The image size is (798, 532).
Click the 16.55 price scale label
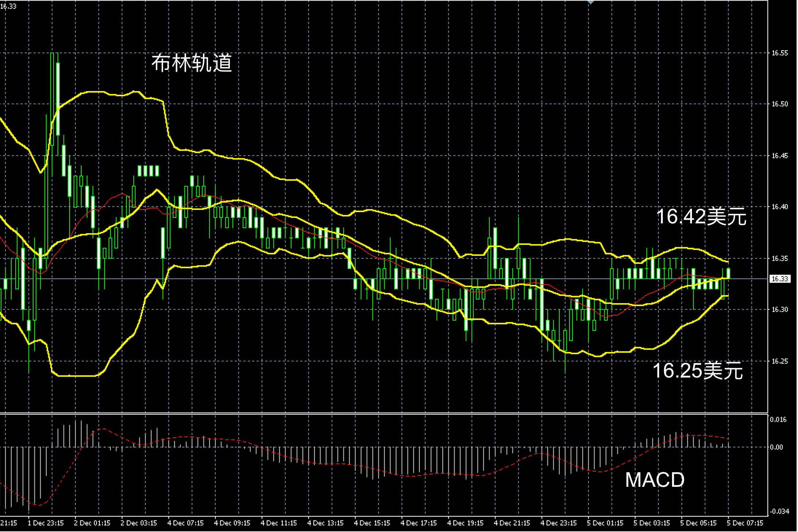tap(779, 53)
